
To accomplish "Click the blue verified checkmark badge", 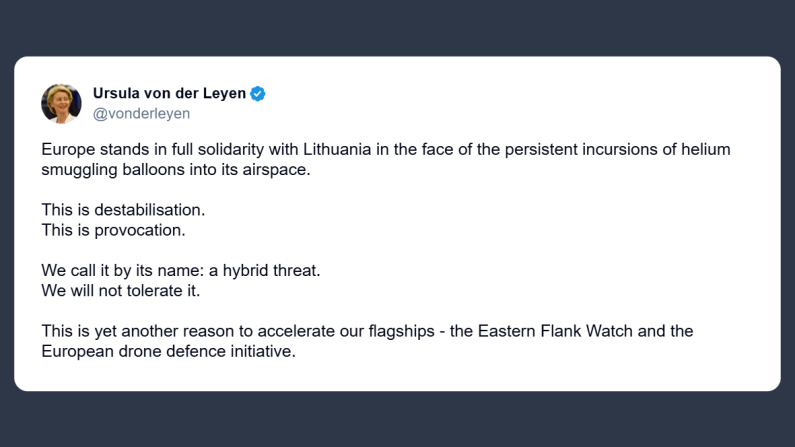I will click(x=258, y=94).
